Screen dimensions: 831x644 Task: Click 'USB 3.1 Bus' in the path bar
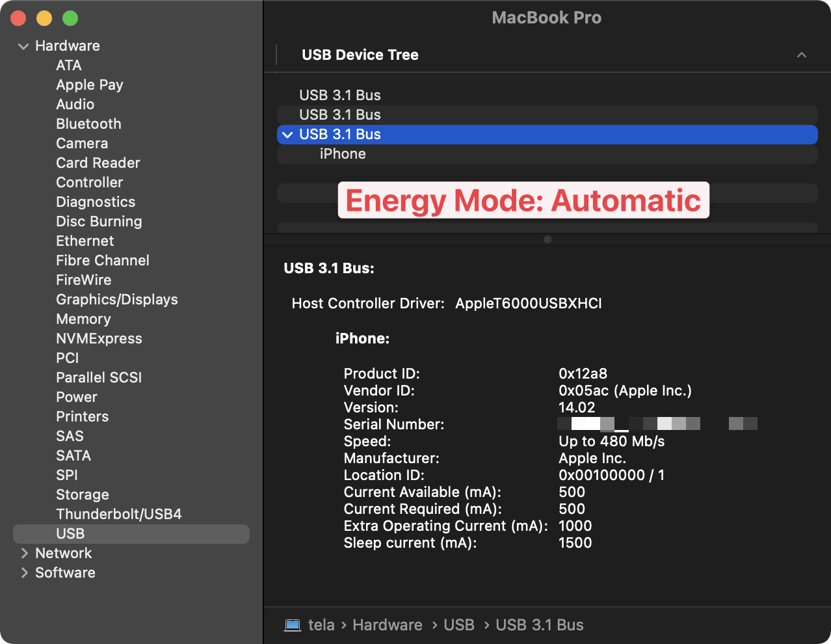click(x=540, y=625)
